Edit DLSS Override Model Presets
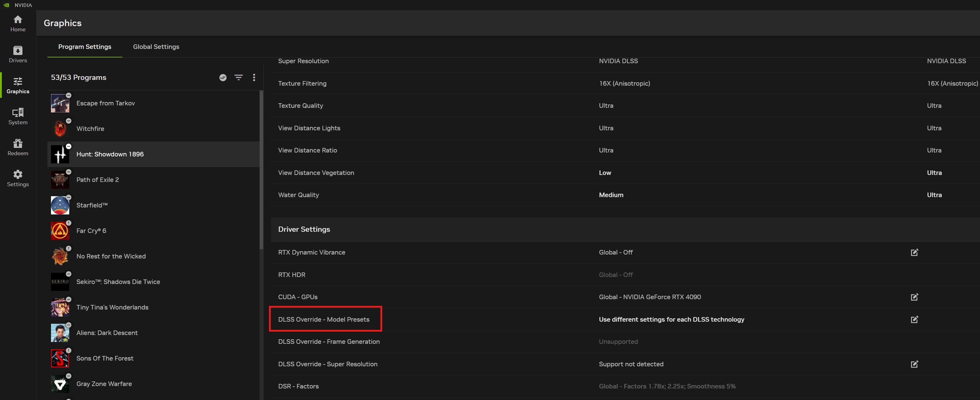The image size is (980, 400). point(914,319)
